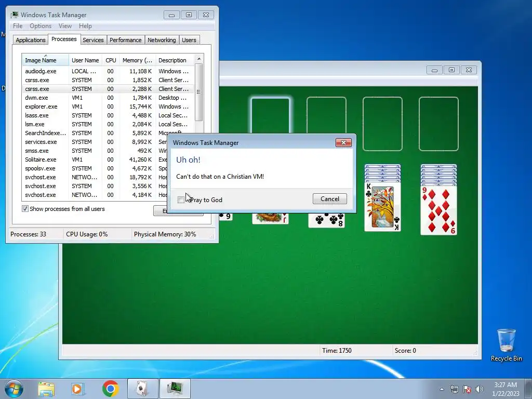Switch to the Processes tab
Viewport: 532px width, 399px height.
pyautogui.click(x=64, y=39)
